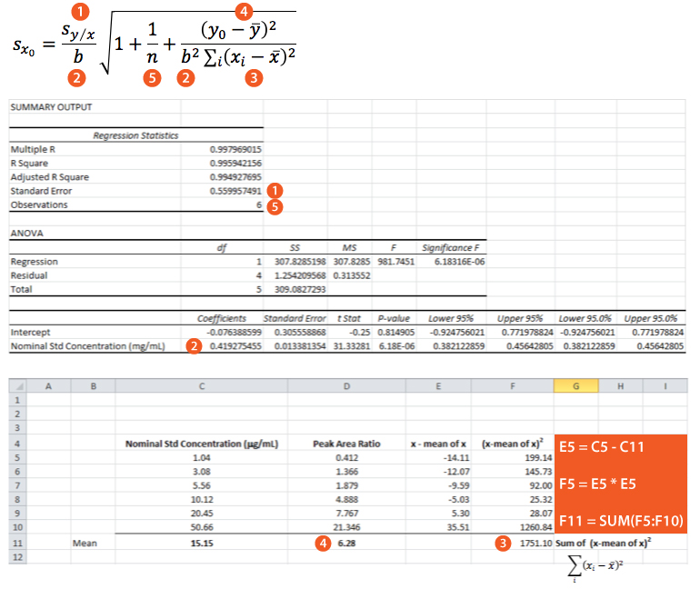700x589 pixels.
Task: Select the Peak Area Ratio header cell
Action: 345,444
